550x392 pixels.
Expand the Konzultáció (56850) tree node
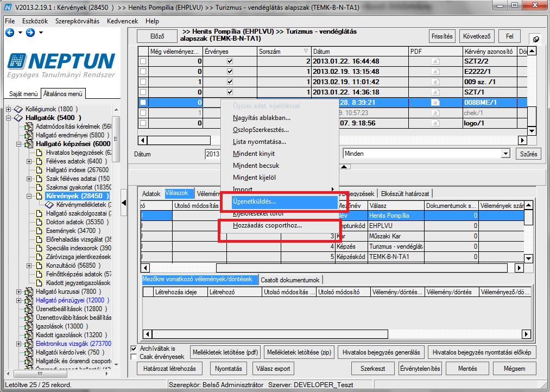pos(29,266)
